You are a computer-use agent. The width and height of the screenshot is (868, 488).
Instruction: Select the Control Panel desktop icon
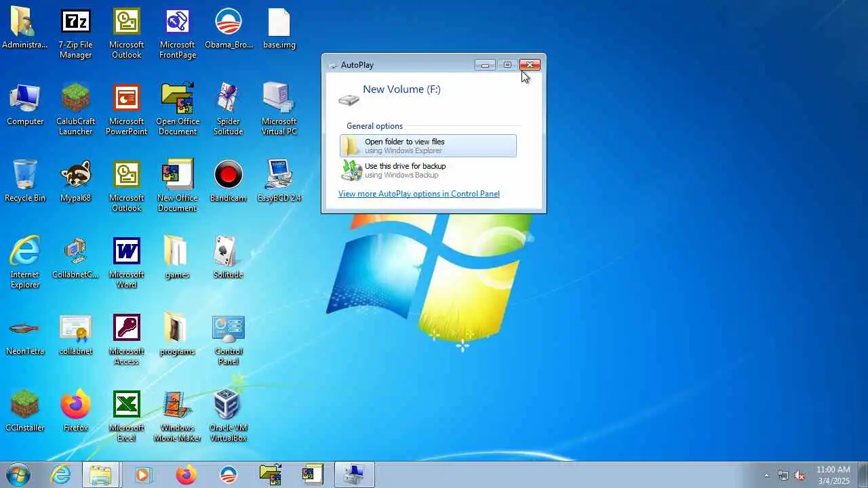tap(229, 340)
